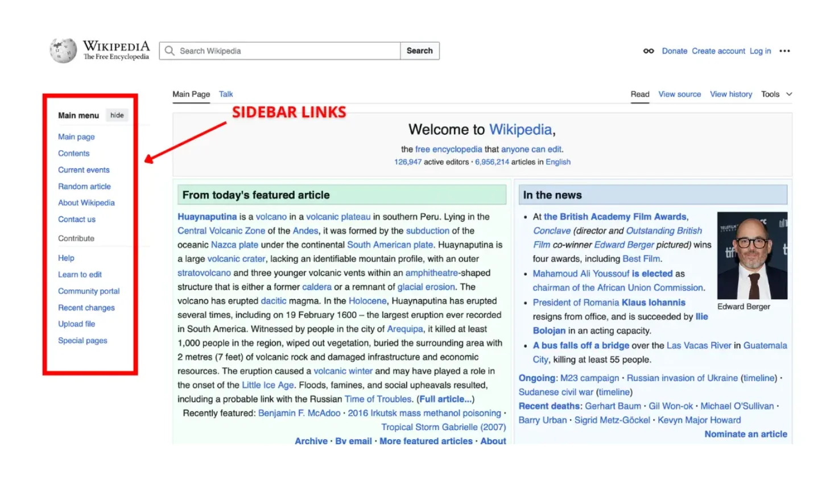
Task: Click Nominate an article
Action: pos(745,433)
